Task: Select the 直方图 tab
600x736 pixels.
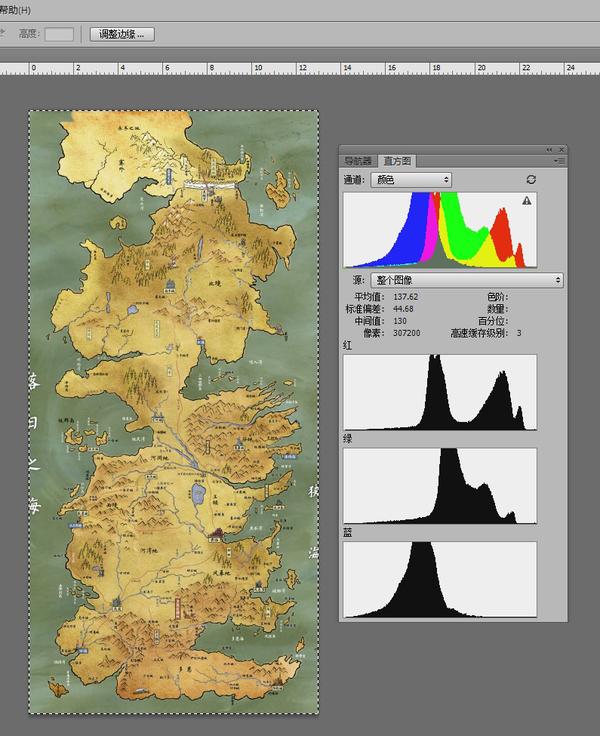Action: [x=397, y=161]
